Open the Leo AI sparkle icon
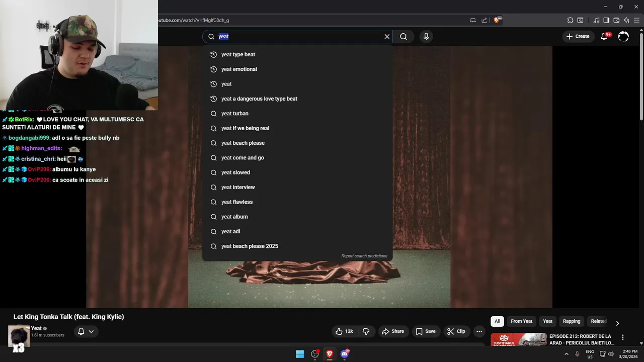The height and width of the screenshot is (362, 644). (626, 20)
